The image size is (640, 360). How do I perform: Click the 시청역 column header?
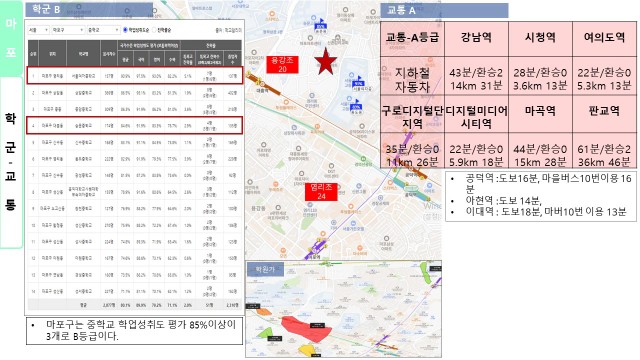[540, 39]
